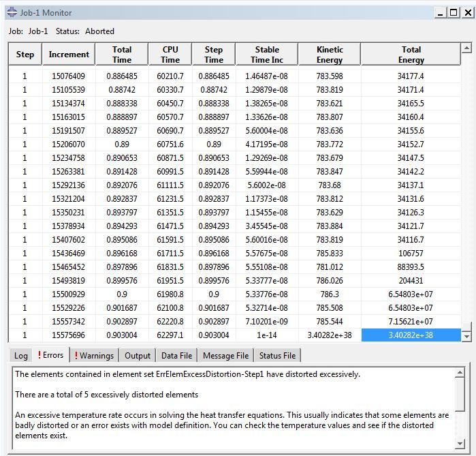Select Kinetic Energy cell 3.40282e+38
Image resolution: width=476 pixels, height=456 pixels.
click(x=330, y=335)
